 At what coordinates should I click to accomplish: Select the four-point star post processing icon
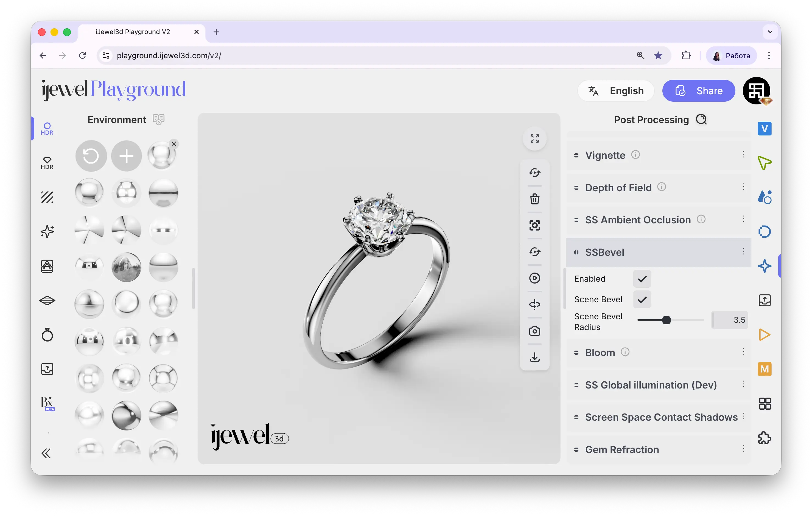[765, 266]
